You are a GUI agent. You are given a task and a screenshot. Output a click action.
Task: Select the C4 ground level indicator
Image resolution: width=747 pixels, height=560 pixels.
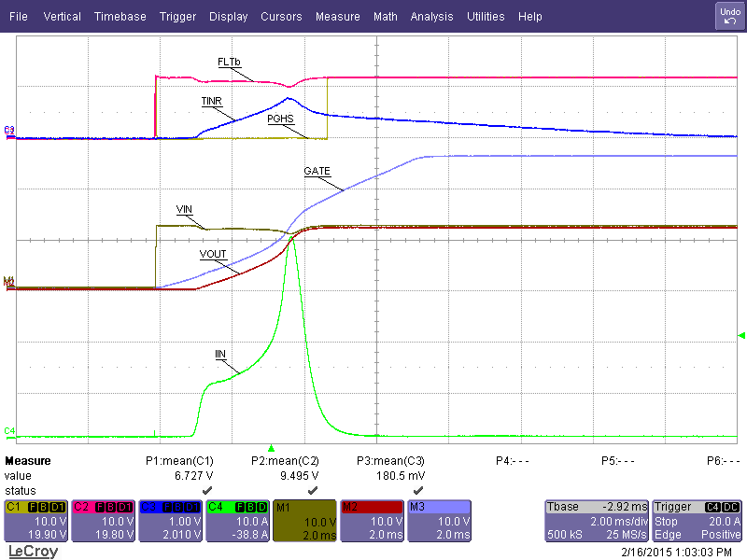[x=9, y=431]
